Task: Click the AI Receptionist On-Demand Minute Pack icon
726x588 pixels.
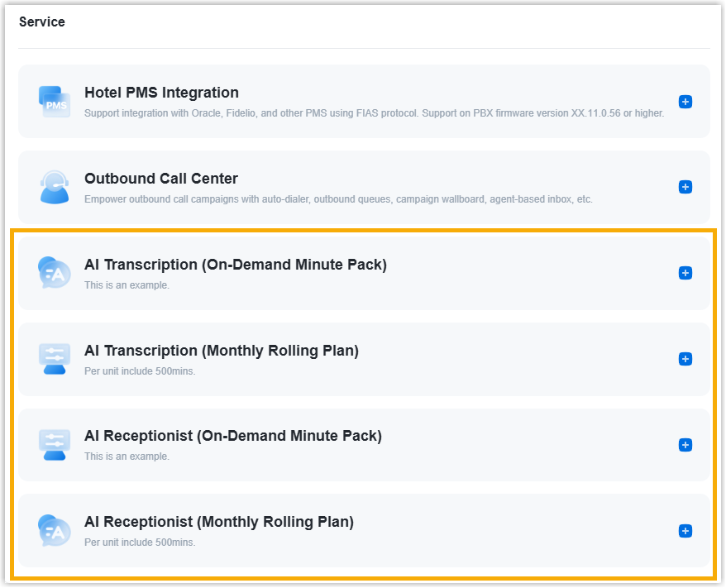Action: (x=55, y=445)
